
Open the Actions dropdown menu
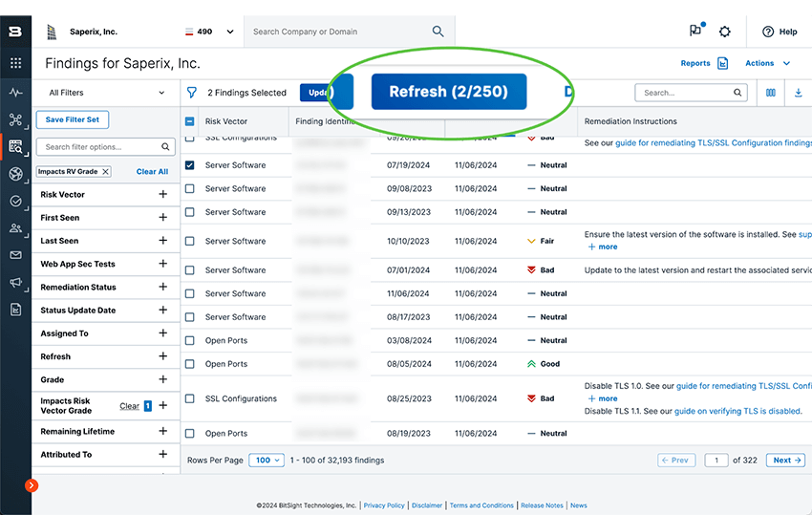point(767,63)
